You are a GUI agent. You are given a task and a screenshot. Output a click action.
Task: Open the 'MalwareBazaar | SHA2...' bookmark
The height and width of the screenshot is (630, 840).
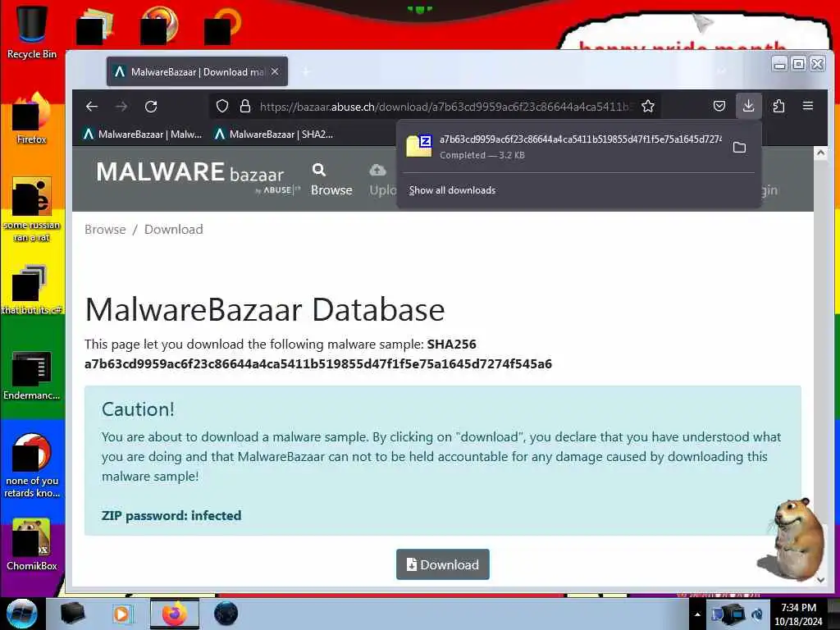pos(274,134)
